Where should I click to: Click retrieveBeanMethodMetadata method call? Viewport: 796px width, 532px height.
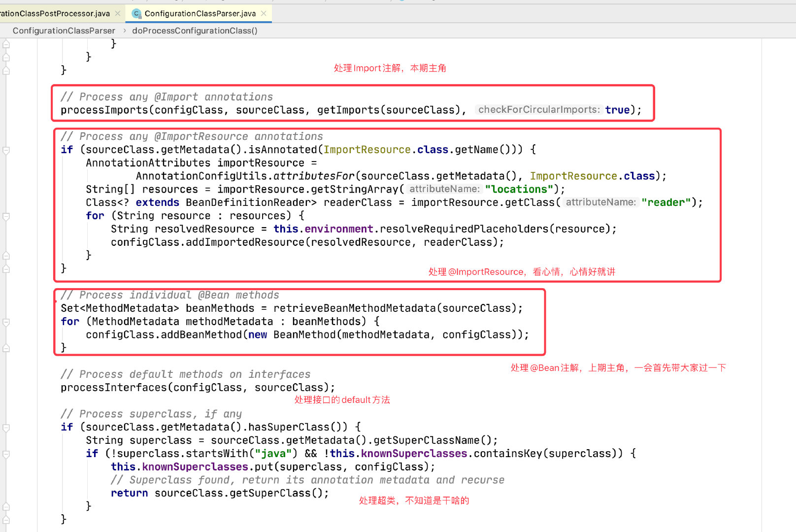pyautogui.click(x=354, y=308)
